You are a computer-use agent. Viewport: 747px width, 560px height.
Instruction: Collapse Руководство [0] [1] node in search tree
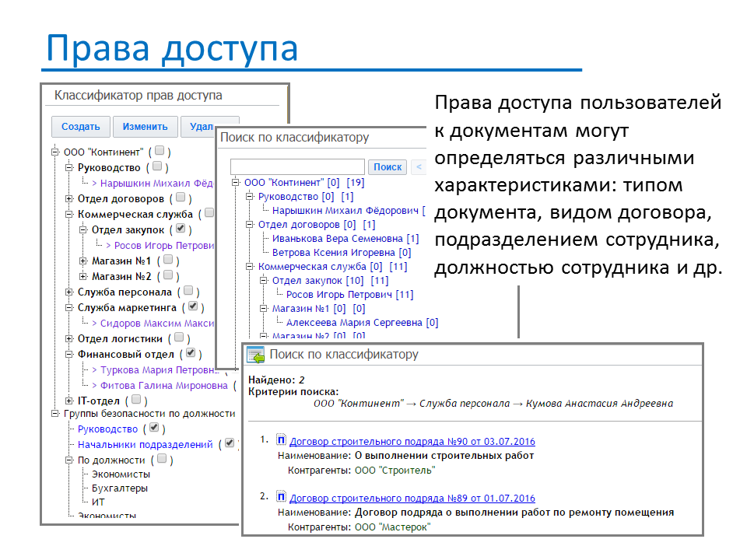pos(249,197)
